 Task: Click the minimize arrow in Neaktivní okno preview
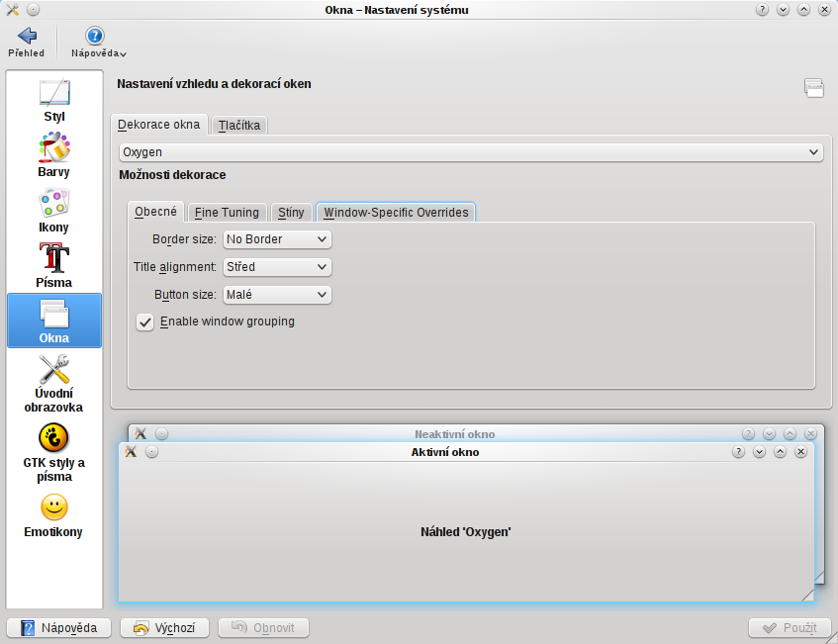tap(769, 433)
